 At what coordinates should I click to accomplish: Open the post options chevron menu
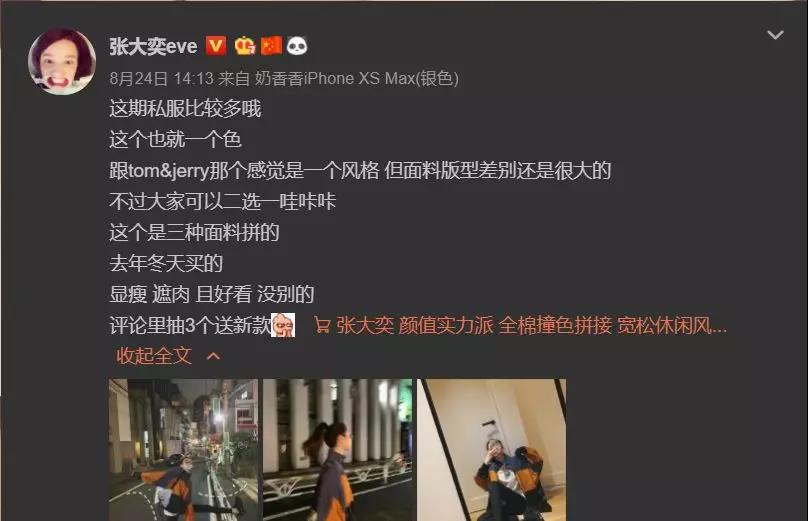point(775,35)
